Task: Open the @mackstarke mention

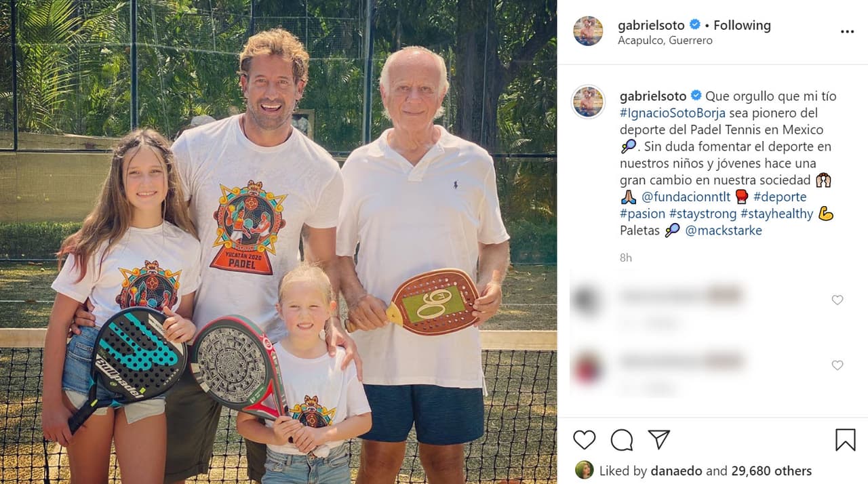Action: [x=724, y=230]
